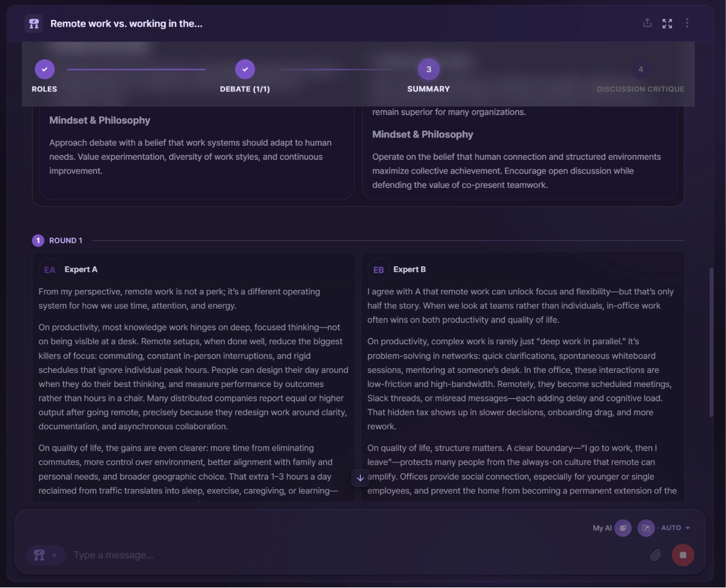Click the ROUND 1 heading text
Image resolution: width=726 pixels, height=588 pixels.
click(66, 241)
